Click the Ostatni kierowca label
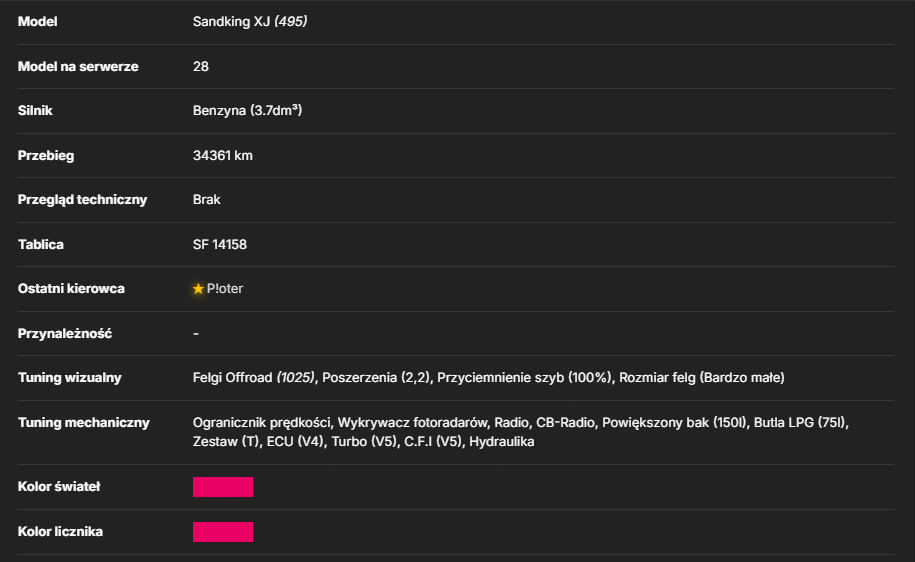 click(71, 289)
